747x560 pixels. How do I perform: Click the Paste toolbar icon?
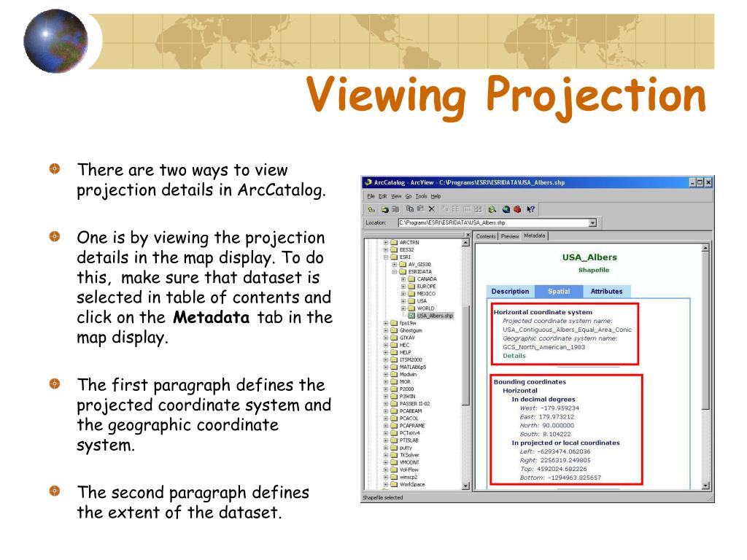(x=421, y=209)
